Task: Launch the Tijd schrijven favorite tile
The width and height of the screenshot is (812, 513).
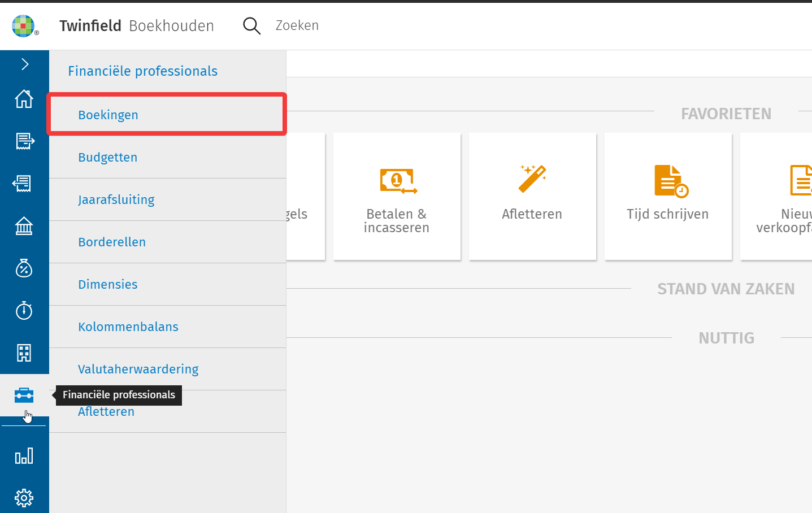Action: click(668, 197)
